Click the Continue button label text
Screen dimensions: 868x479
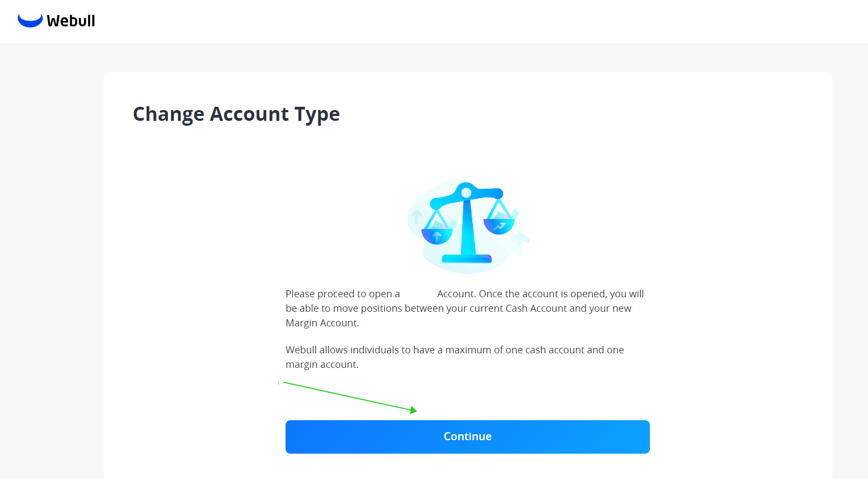(x=467, y=436)
